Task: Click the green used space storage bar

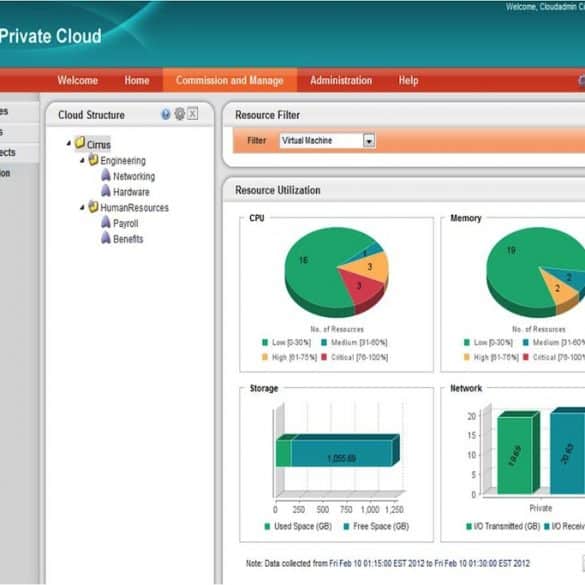Action: (x=284, y=453)
